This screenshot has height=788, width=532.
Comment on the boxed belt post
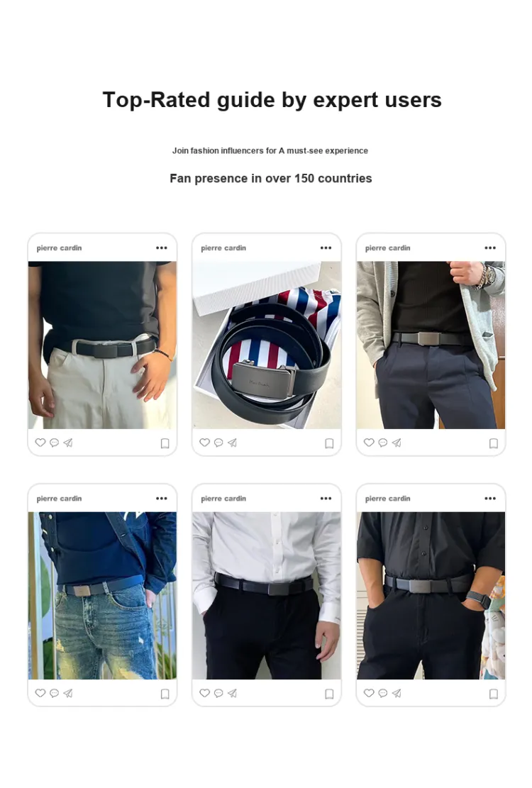[x=218, y=443]
